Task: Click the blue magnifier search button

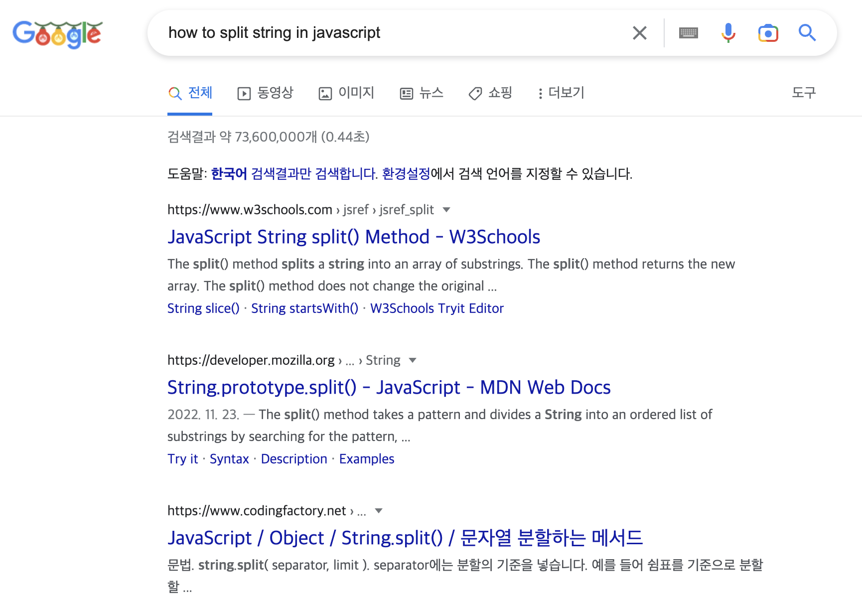Action: [x=807, y=33]
